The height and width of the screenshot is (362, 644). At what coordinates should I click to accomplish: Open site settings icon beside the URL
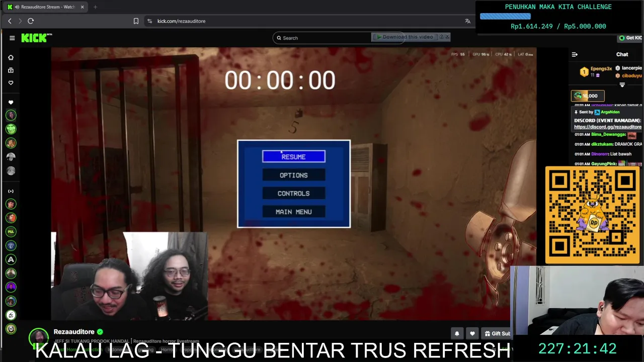coord(149,21)
